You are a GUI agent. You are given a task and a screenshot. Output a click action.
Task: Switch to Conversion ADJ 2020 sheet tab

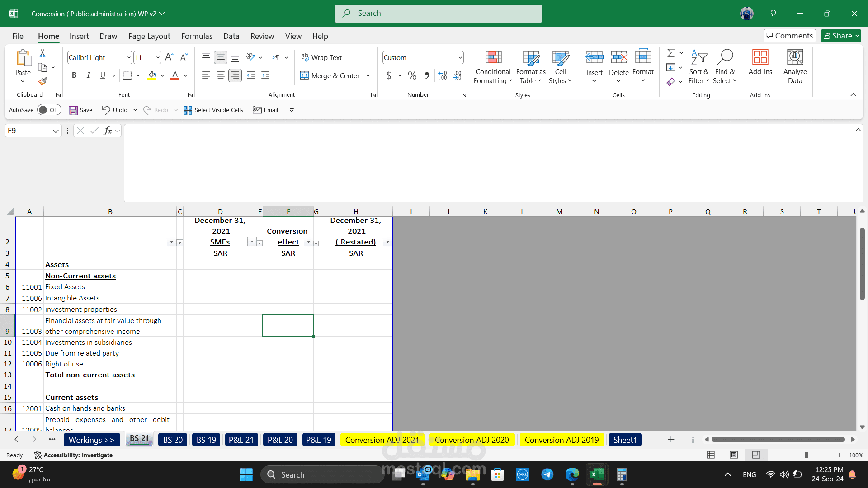tap(472, 440)
